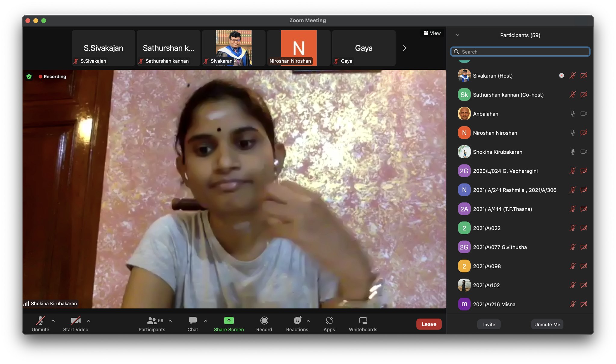Image resolution: width=616 pixels, height=364 pixels.
Task: Click the recording indicator dot beside Sivakaran (Host)
Action: pos(562,76)
